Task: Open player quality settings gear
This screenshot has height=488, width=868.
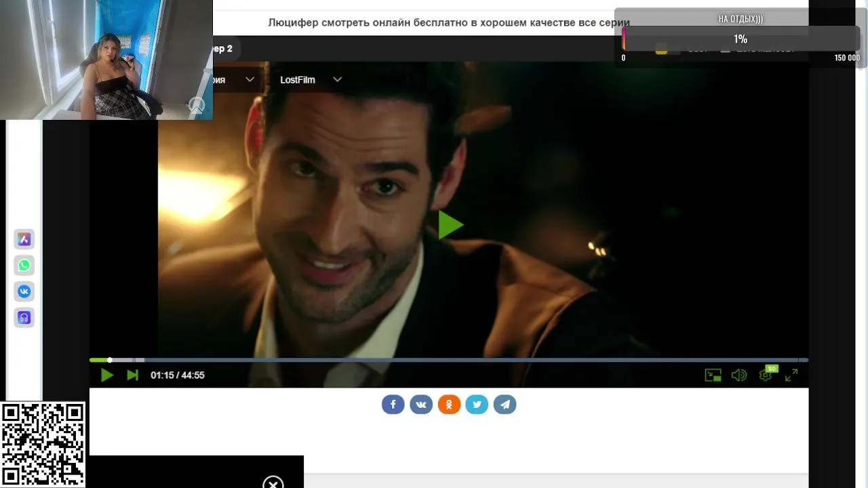Action: (x=766, y=374)
